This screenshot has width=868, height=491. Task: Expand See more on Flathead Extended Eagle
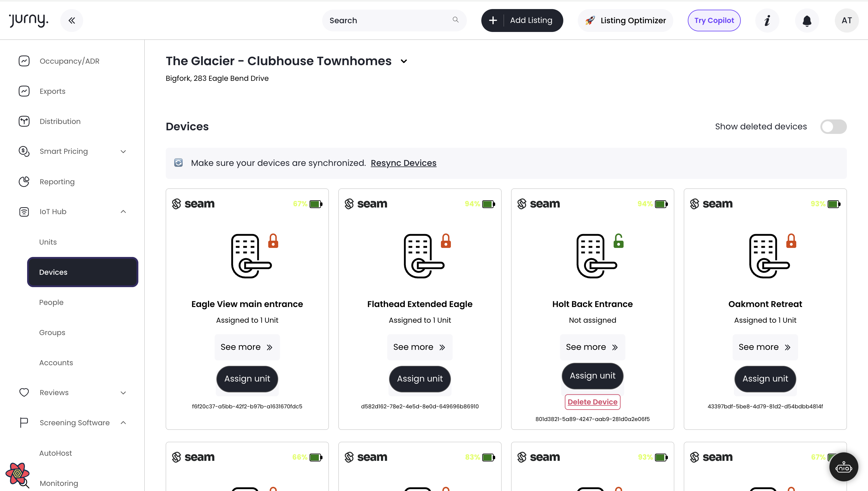(x=420, y=347)
